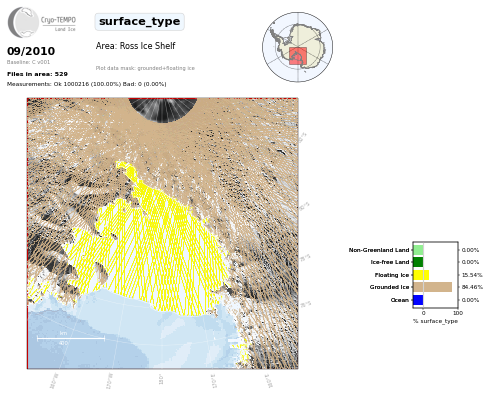Click the Cryo-TEMPO globe logo
Image resolution: width=492 pixels, height=410 pixels.
23,22
